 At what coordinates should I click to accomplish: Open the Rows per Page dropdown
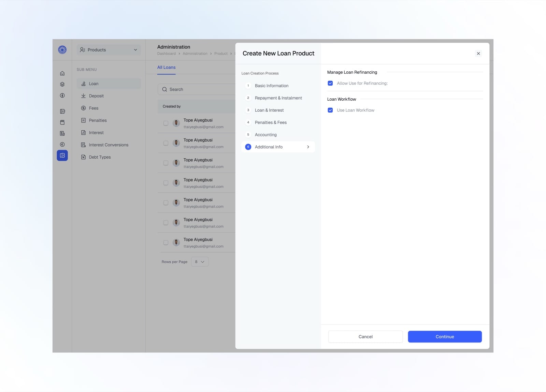[200, 262]
